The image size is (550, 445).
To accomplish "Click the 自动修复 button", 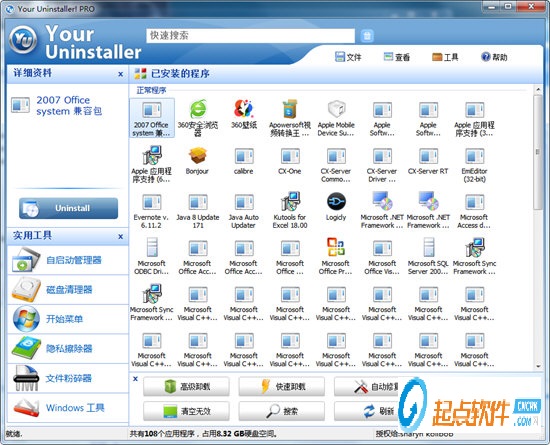I will (367, 386).
